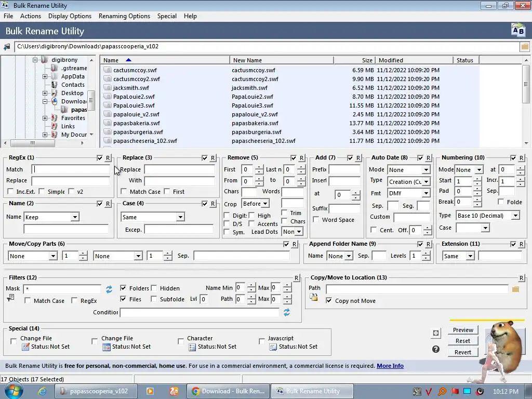Toggle Digits checkbox in Remove section
The height and width of the screenshot is (399, 532).
click(x=227, y=216)
